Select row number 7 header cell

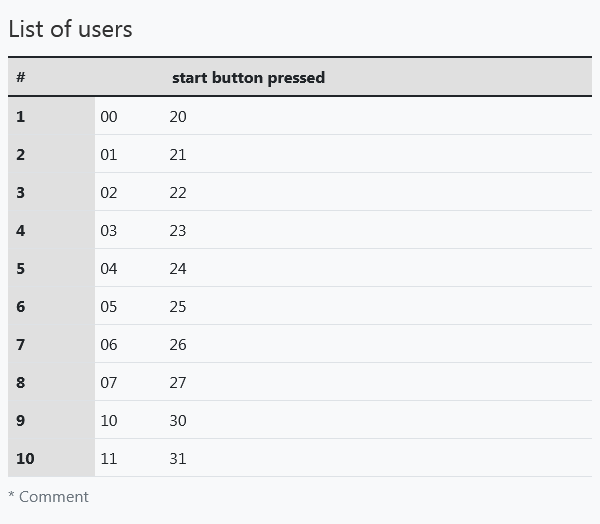pos(51,344)
